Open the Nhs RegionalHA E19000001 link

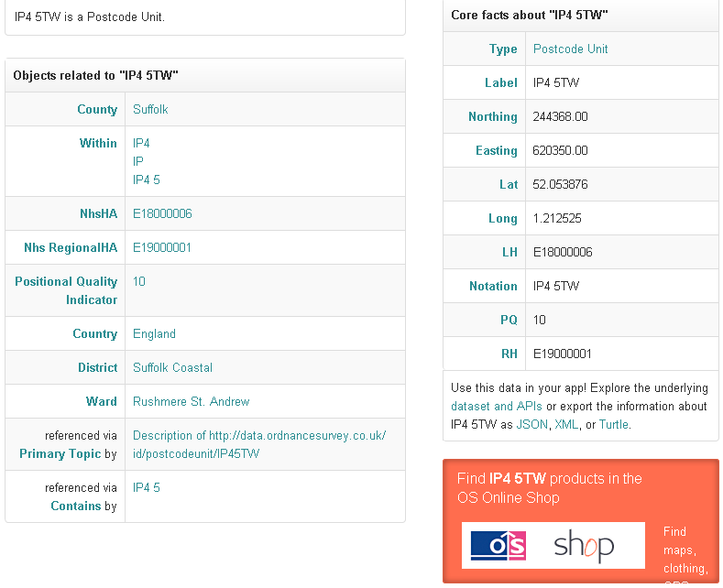click(162, 247)
